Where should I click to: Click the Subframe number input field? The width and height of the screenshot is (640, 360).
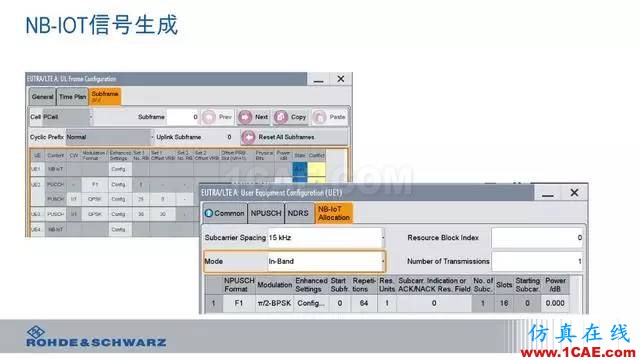[x=182, y=117]
